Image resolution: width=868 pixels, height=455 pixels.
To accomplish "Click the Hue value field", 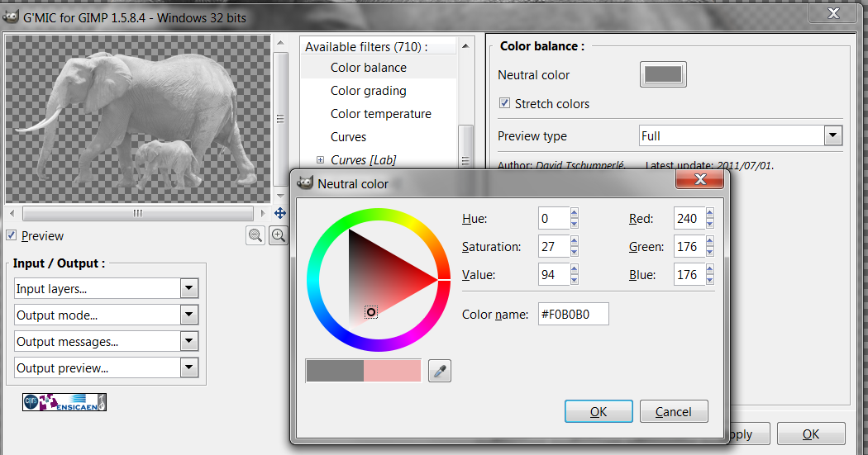I will click(554, 218).
